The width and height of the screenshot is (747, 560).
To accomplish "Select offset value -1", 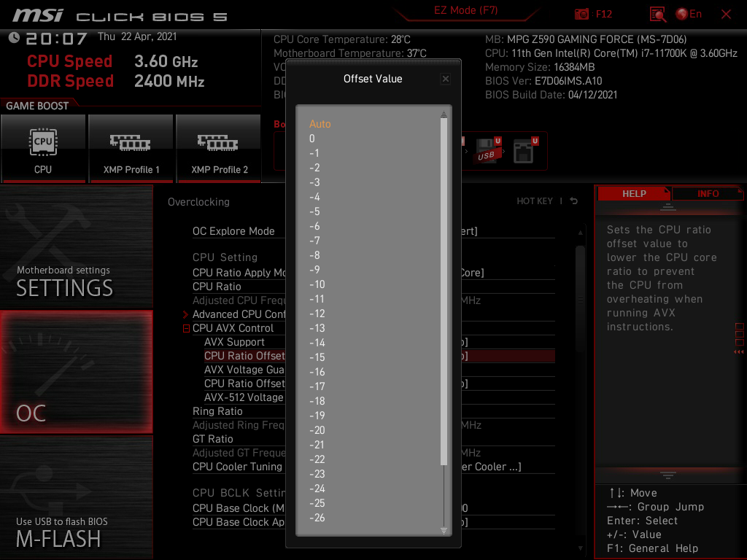I will click(x=314, y=153).
